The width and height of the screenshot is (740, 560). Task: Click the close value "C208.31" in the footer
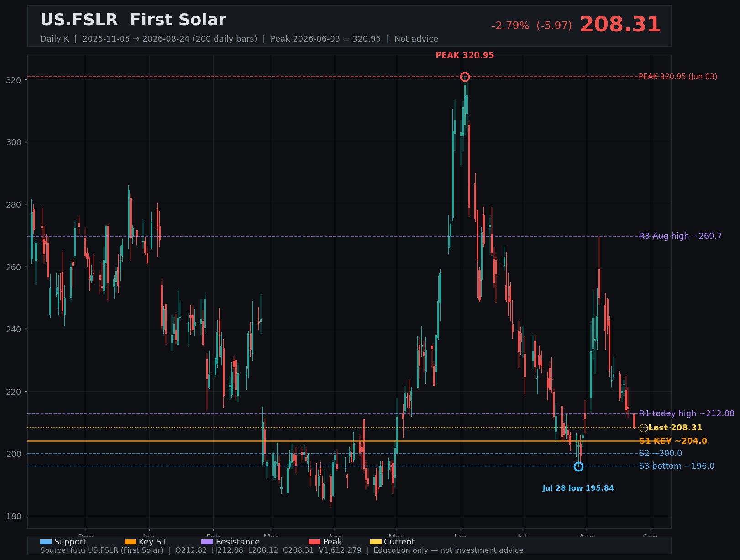[299, 550]
